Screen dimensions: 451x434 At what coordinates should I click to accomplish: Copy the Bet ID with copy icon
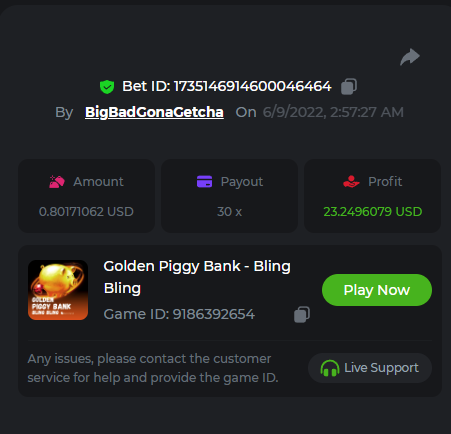[349, 87]
